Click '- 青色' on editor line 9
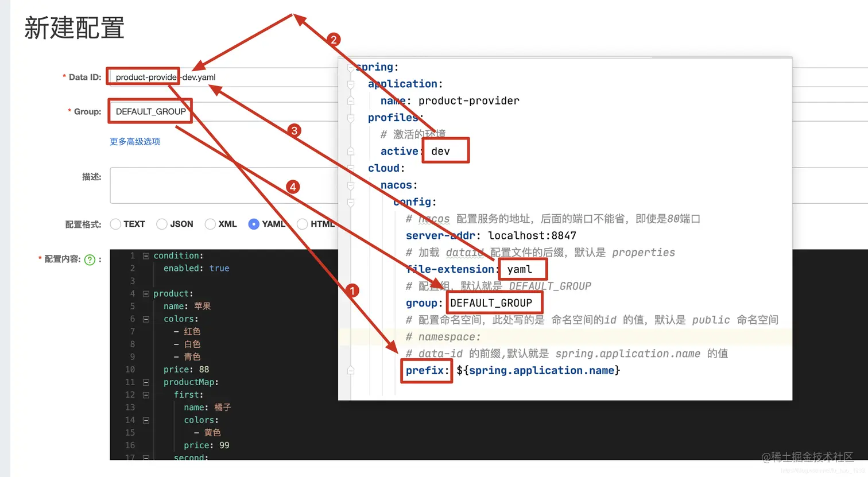This screenshot has height=477, width=868. pos(187,356)
